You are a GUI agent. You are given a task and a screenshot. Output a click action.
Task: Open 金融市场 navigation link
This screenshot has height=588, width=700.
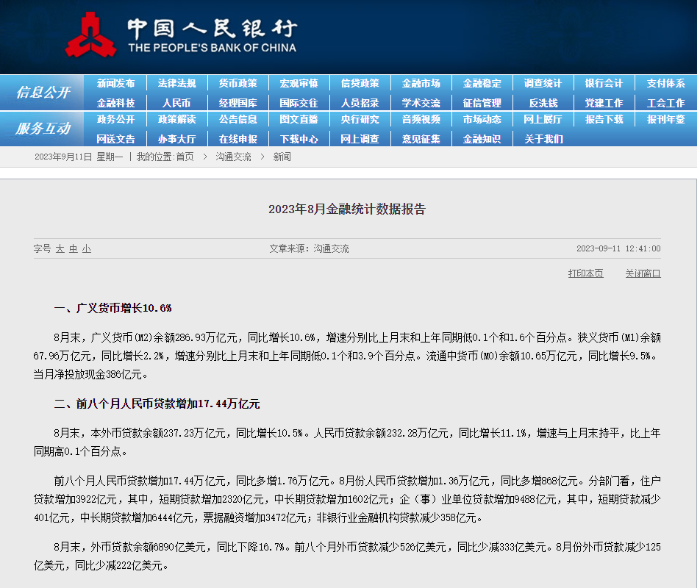click(421, 84)
